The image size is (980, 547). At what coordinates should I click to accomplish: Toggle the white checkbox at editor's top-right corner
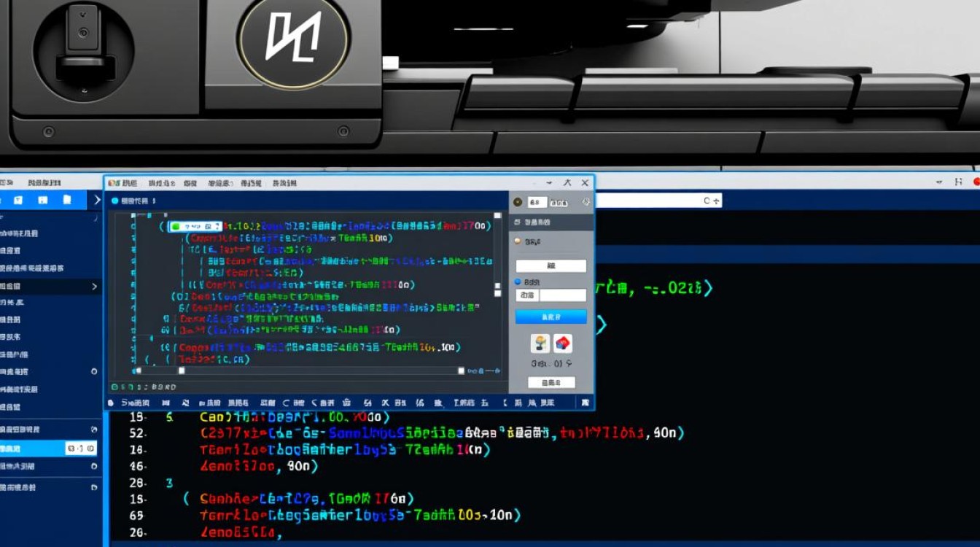pos(497,215)
